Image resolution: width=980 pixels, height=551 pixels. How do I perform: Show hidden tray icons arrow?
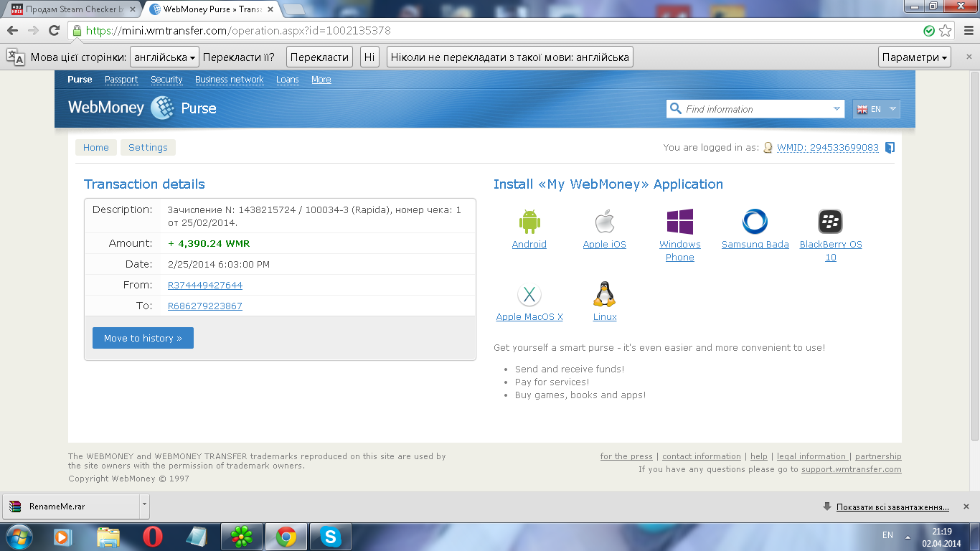coord(908,537)
